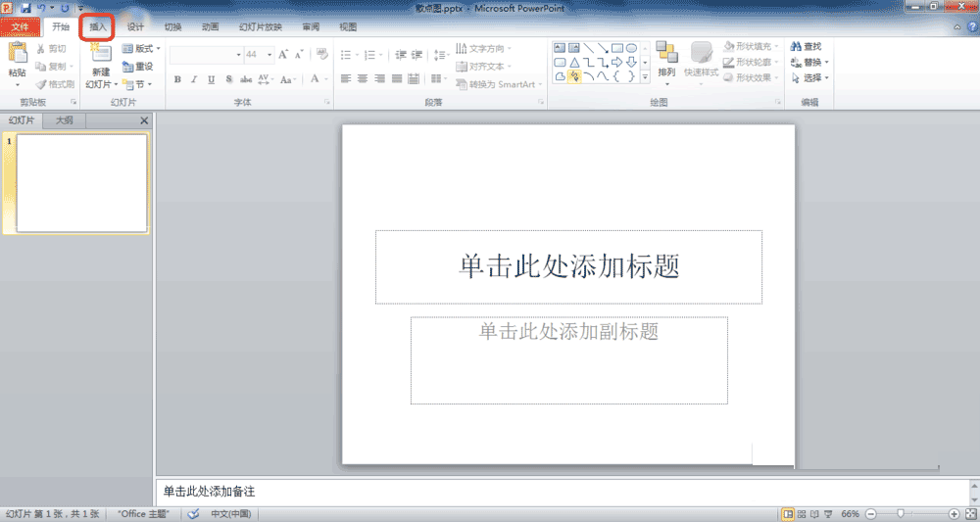Click the Find (查找) binoculars button
Screen dimensions: 980x522
click(807, 46)
